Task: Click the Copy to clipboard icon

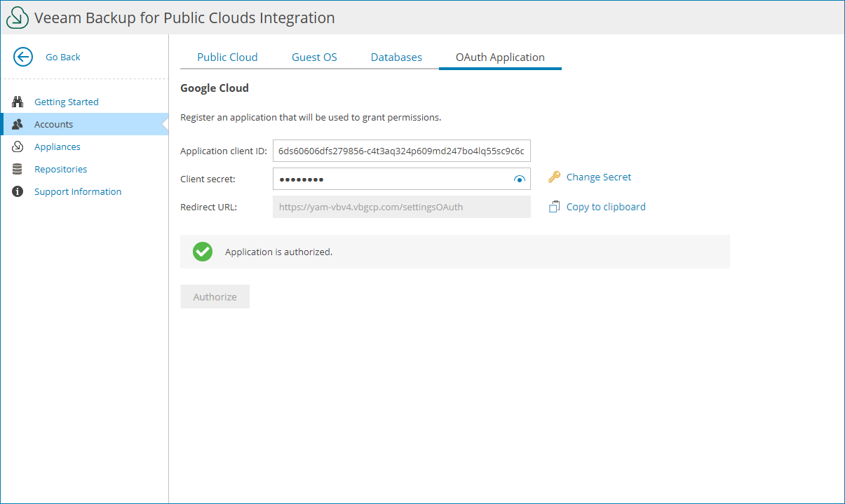Action: click(553, 206)
